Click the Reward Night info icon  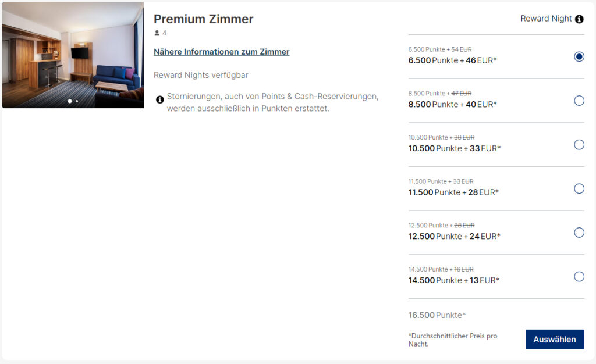click(x=579, y=19)
